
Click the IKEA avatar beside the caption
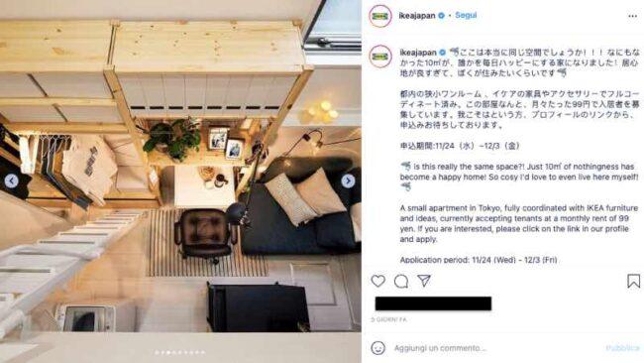pos(380,57)
